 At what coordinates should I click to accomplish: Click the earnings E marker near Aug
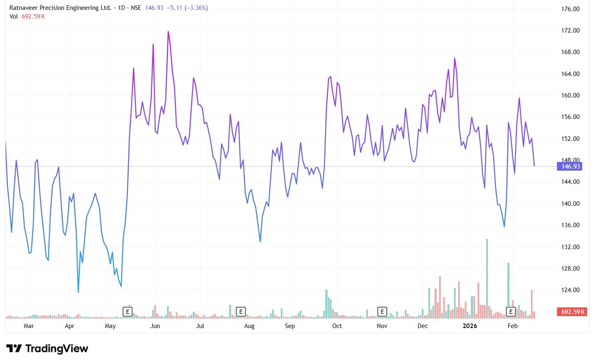(241, 312)
